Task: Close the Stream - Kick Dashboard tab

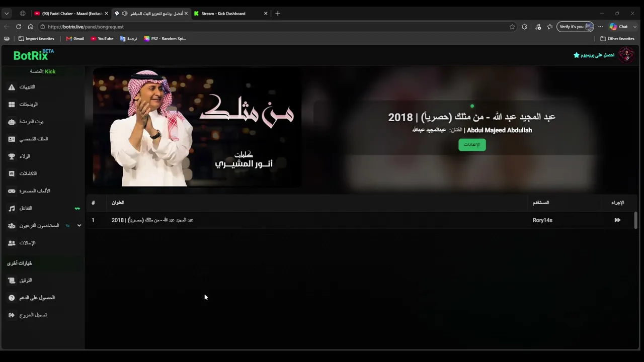Action: [266, 14]
